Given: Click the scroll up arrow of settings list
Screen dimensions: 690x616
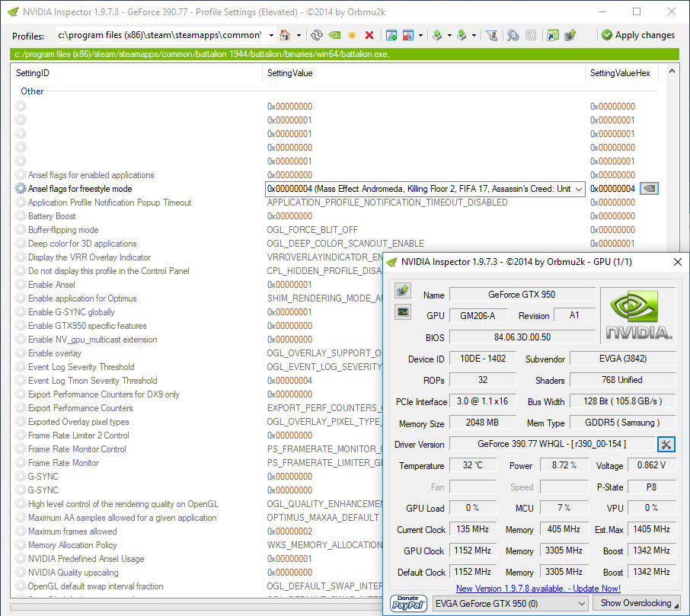Looking at the screenshot, I should tap(672, 72).
